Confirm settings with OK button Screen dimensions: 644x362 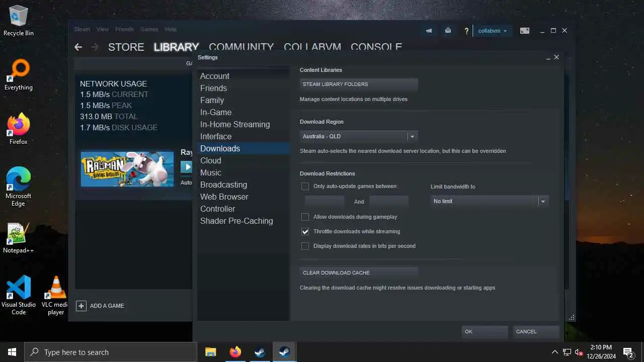485,331
